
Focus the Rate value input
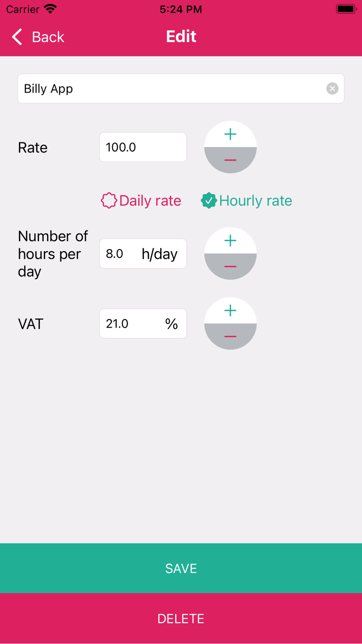coord(143,147)
